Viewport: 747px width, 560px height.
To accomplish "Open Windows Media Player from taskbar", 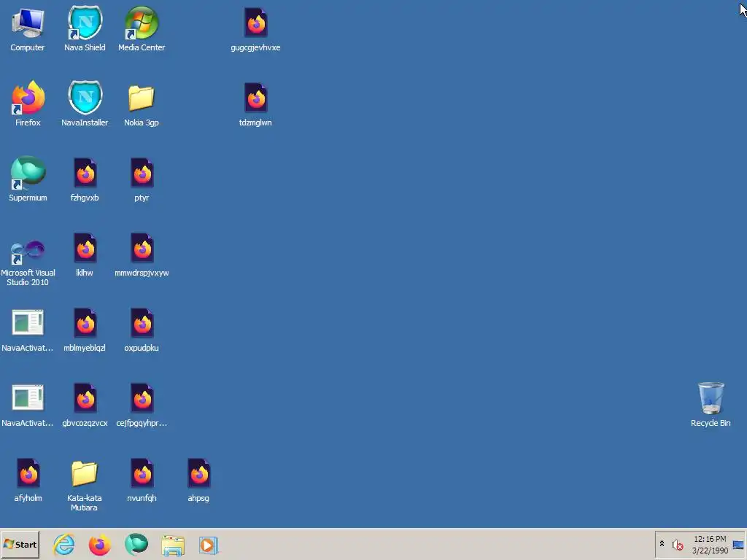I will click(209, 545).
